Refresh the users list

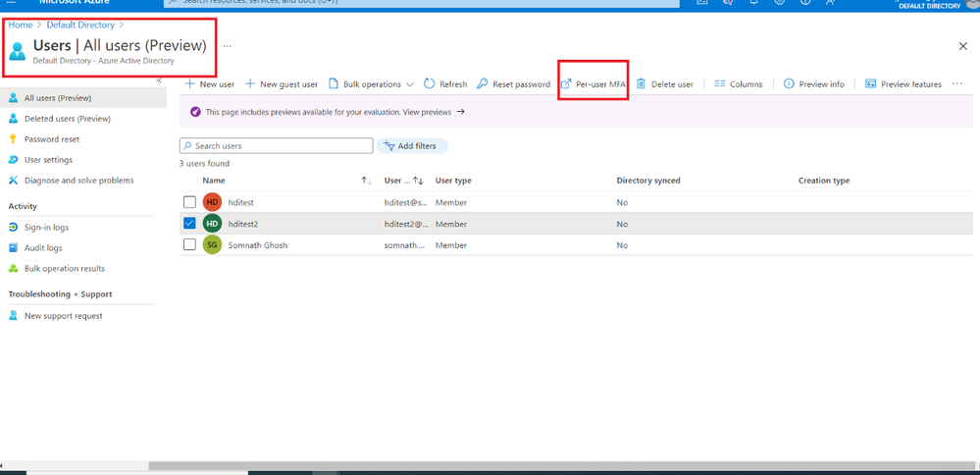point(445,84)
